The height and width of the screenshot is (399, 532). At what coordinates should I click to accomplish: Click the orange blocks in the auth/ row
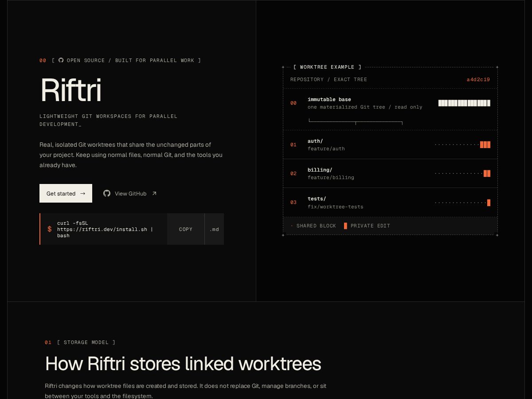click(x=485, y=145)
